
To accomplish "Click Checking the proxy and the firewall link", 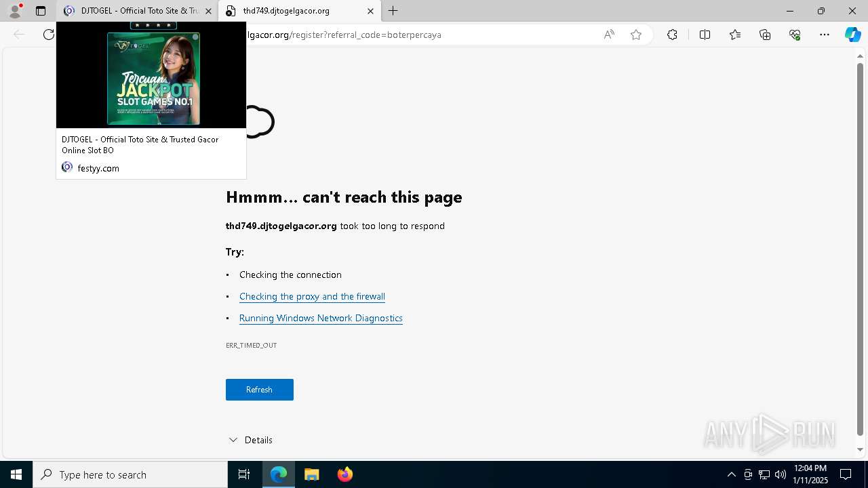I will [x=312, y=296].
